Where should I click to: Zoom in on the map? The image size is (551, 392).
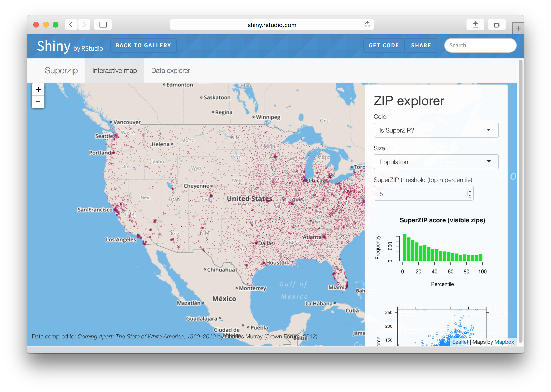click(x=38, y=89)
